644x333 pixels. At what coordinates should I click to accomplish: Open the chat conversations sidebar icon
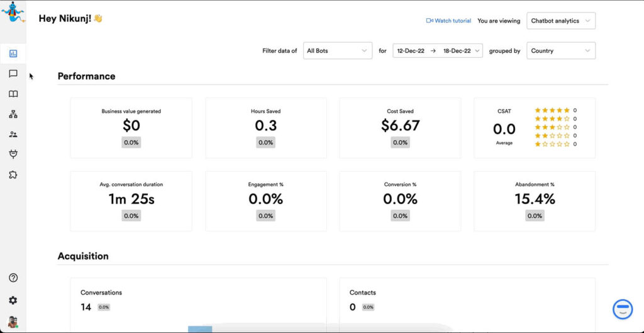click(13, 74)
